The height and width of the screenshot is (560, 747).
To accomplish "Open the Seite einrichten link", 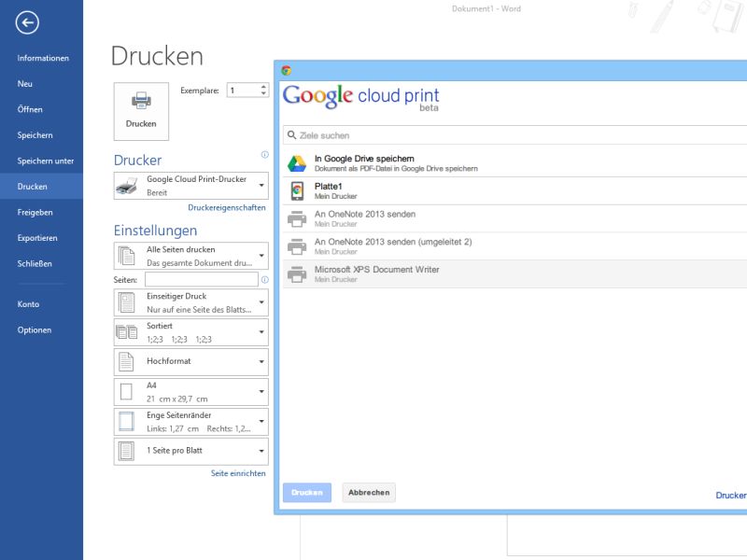I will [238, 473].
